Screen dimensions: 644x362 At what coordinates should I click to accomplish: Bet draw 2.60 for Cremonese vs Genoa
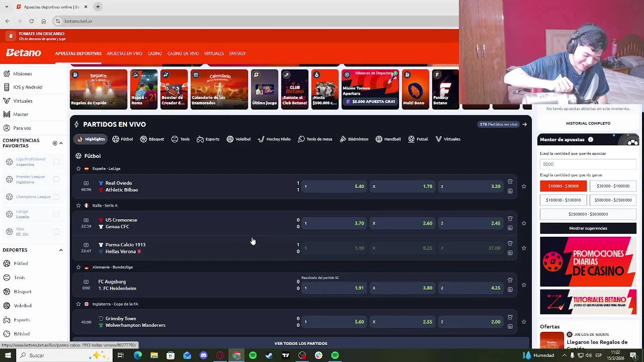[402, 223]
